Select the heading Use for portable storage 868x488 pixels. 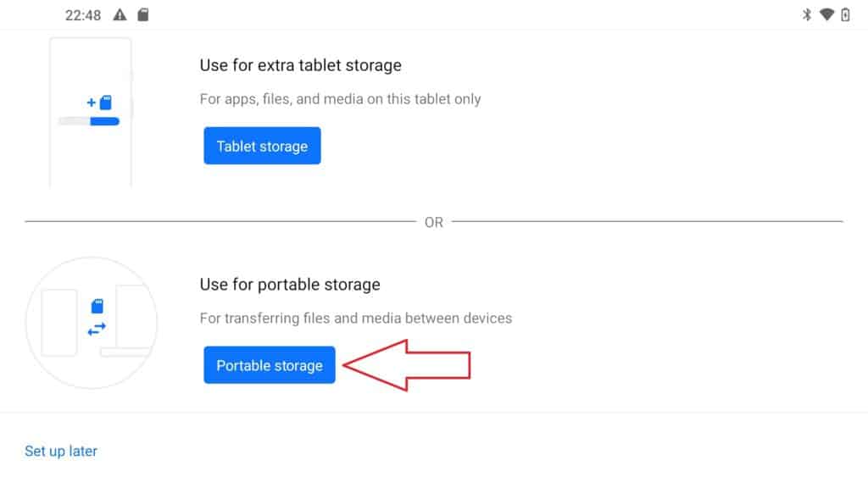[x=289, y=284]
